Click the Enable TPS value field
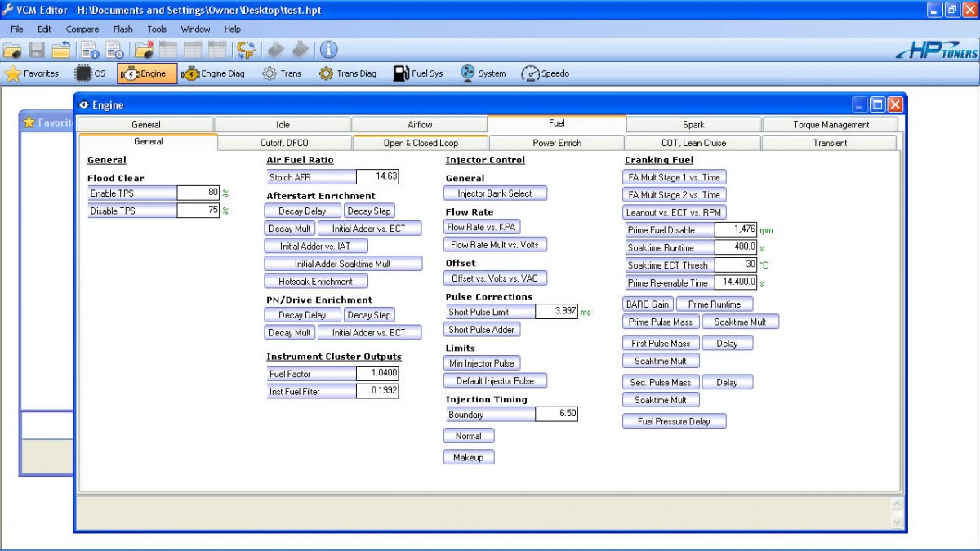The image size is (980, 551). [x=198, y=193]
